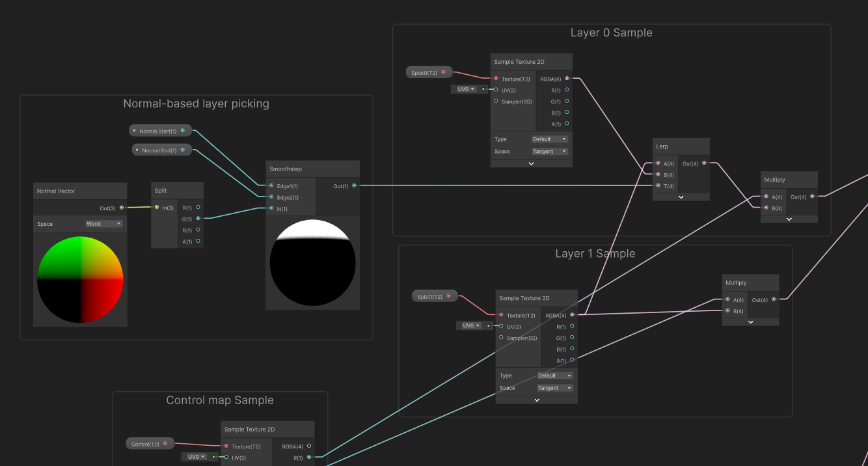Click the Out(4) output port on the Lerp node
The height and width of the screenshot is (466, 868).
pos(704,164)
